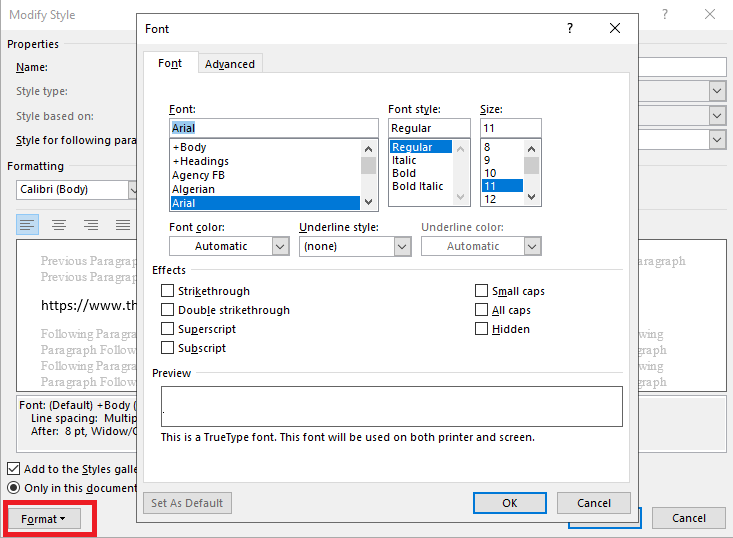Open the Format dropdown button
733x538 pixels.
[x=43, y=519]
